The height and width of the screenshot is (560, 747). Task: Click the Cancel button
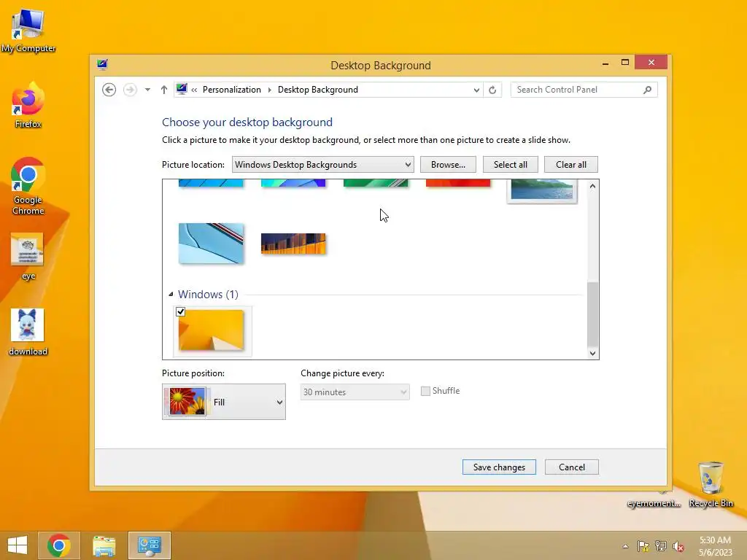click(572, 467)
